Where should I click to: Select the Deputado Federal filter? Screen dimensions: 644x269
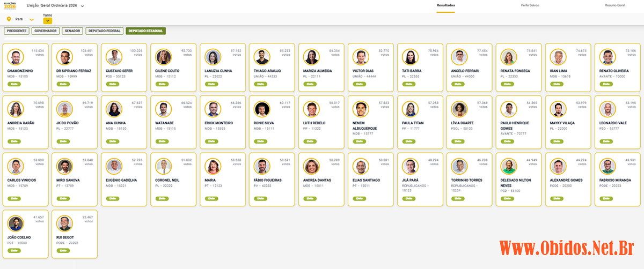(104, 31)
